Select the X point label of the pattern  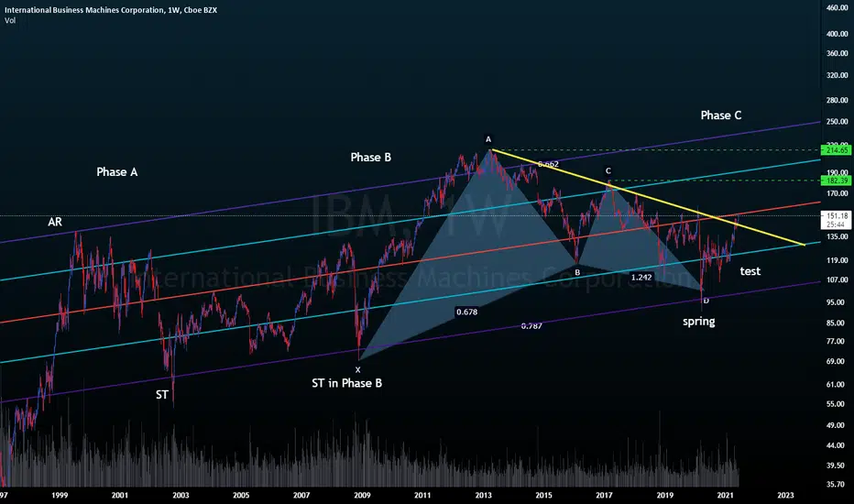[358, 369]
